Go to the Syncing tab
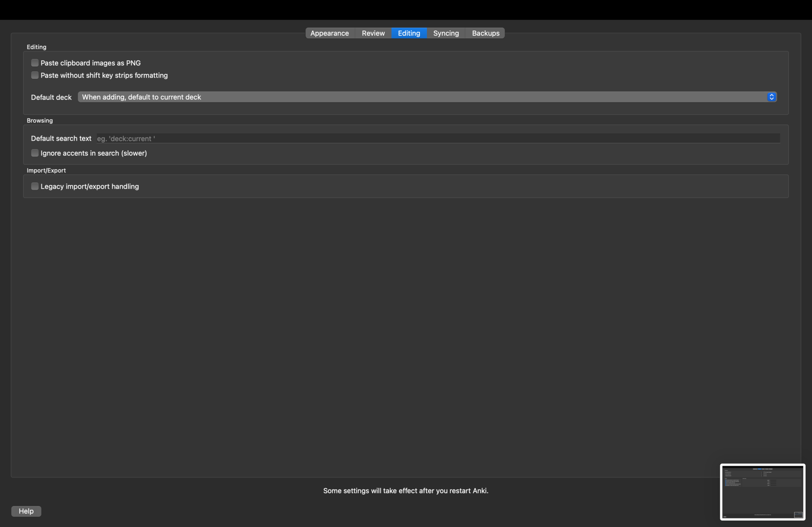The width and height of the screenshot is (812, 527). pos(446,33)
